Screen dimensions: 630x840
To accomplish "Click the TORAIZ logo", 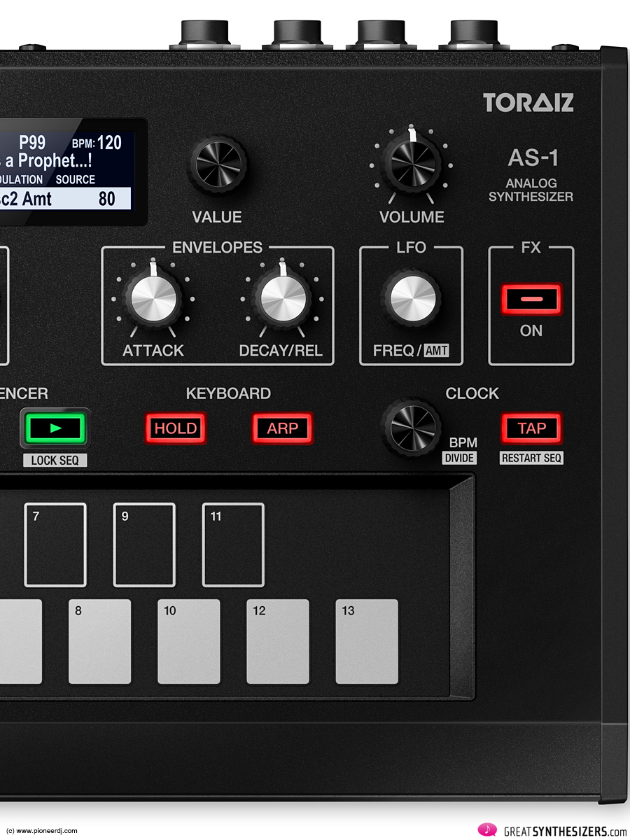I will (528, 103).
